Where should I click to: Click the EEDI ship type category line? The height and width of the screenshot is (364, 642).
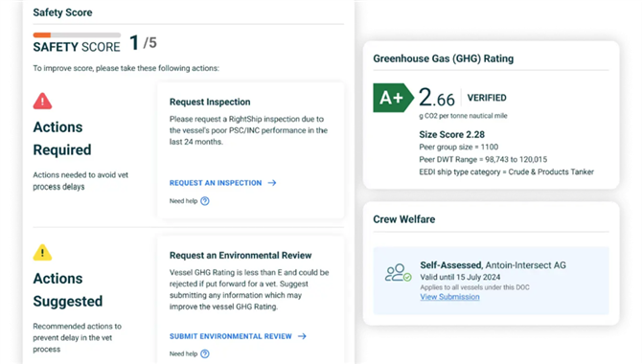506,172
